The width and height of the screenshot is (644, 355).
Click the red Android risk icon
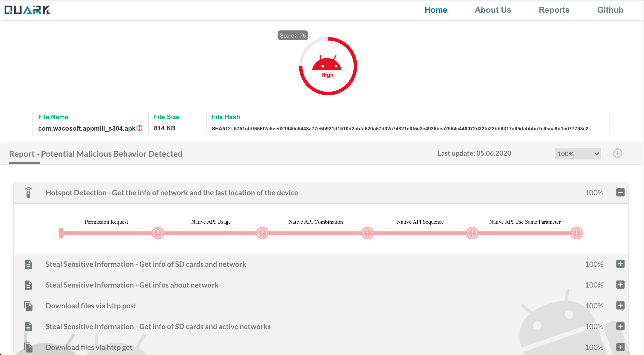tap(327, 64)
